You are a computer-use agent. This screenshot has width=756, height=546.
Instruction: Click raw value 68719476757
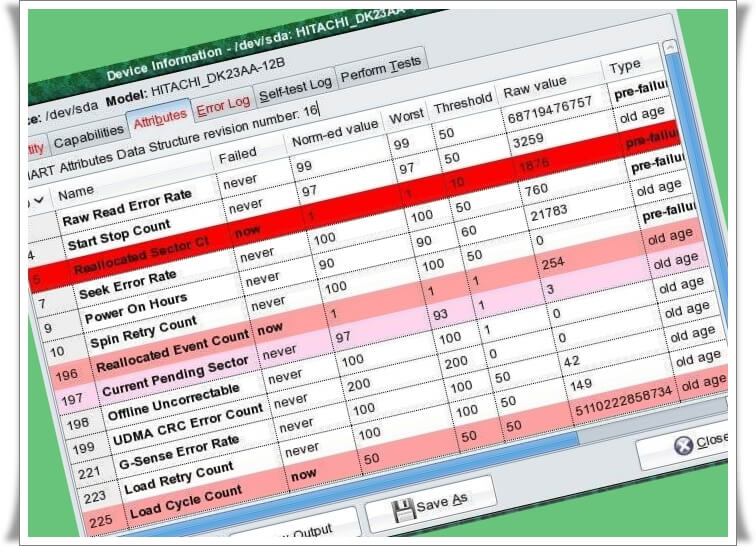point(549,109)
